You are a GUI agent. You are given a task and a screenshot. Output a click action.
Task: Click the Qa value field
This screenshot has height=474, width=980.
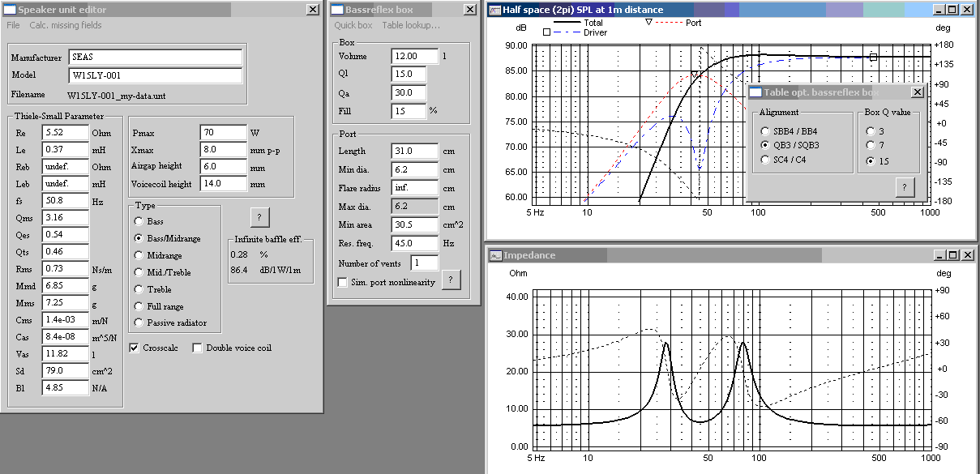coord(408,92)
